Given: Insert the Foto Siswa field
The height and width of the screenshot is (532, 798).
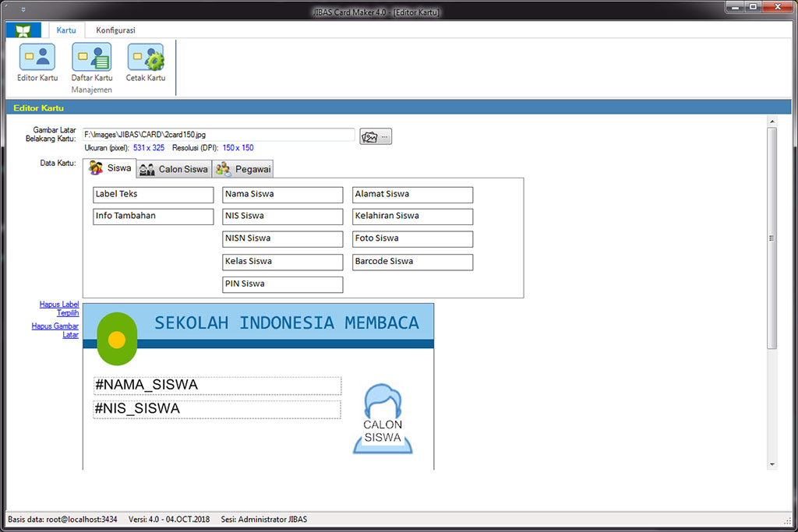Looking at the screenshot, I should [x=411, y=238].
